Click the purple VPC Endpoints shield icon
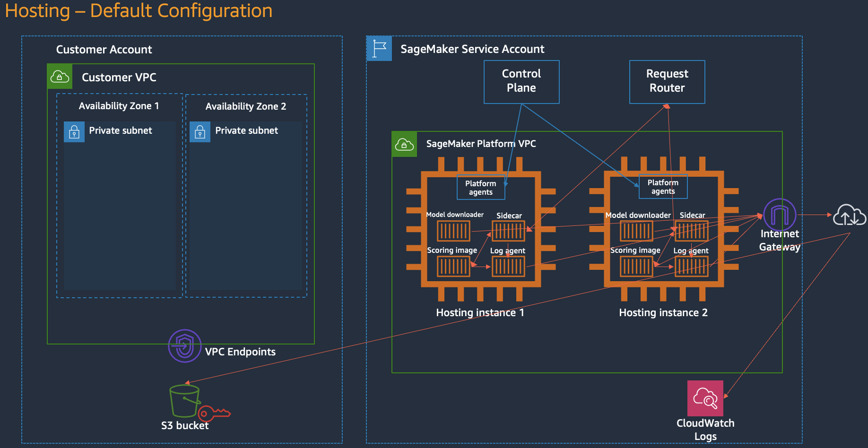 [185, 346]
